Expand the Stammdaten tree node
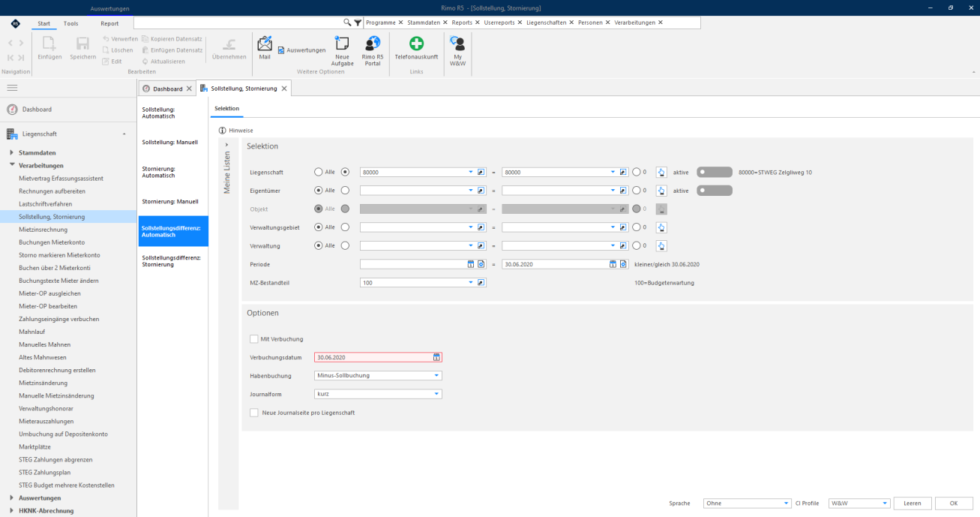The width and height of the screenshot is (980, 517). point(12,153)
